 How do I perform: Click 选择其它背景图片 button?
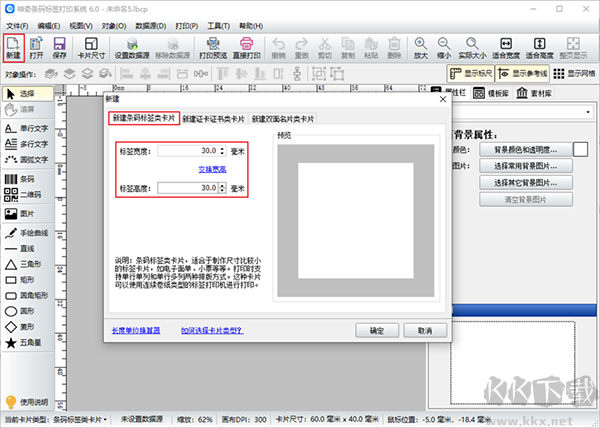click(x=526, y=183)
